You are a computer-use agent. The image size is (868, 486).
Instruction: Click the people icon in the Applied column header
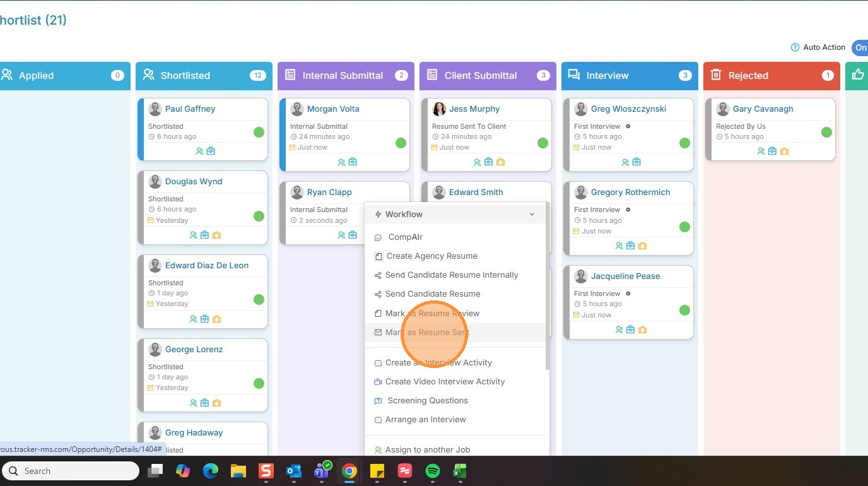[7, 75]
